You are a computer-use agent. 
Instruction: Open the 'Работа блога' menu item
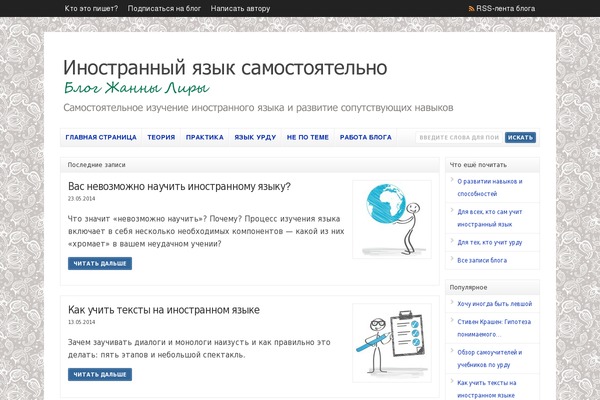click(366, 137)
